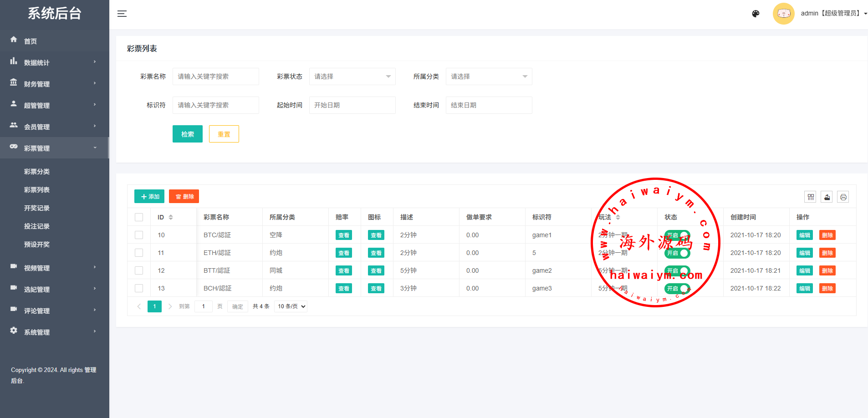Click the table export icon
The height and width of the screenshot is (418, 868).
pos(827,197)
